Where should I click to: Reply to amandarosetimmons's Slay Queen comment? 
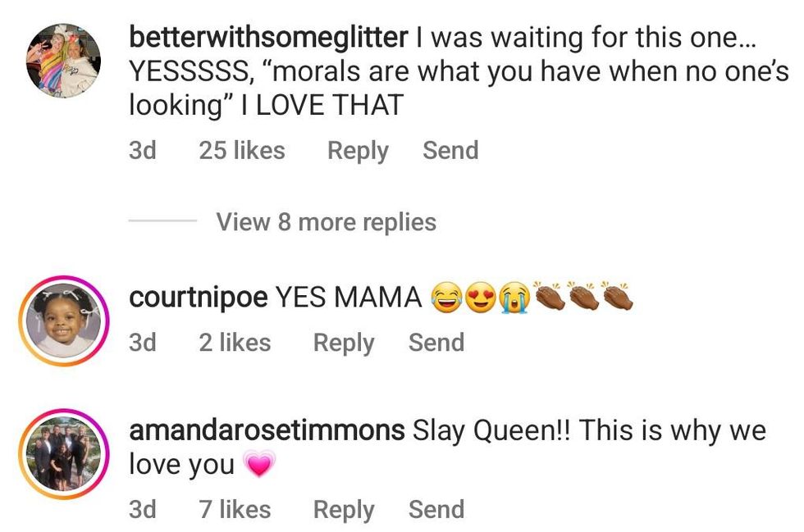coord(344,510)
